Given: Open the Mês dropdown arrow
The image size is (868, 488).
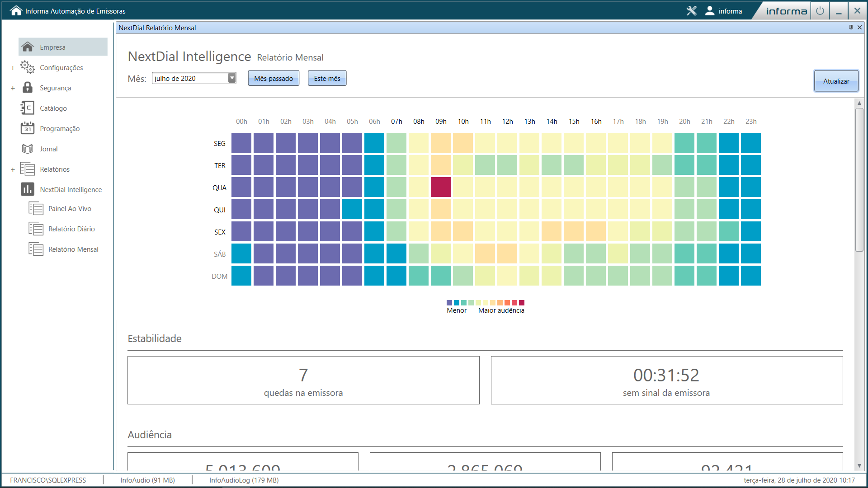Looking at the screenshot, I should pos(232,78).
